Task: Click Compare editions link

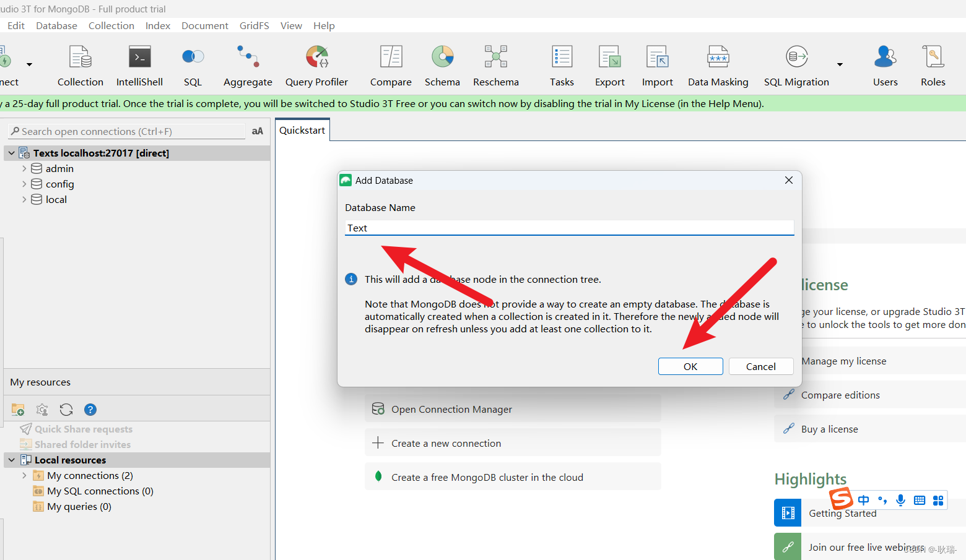Action: click(x=840, y=395)
